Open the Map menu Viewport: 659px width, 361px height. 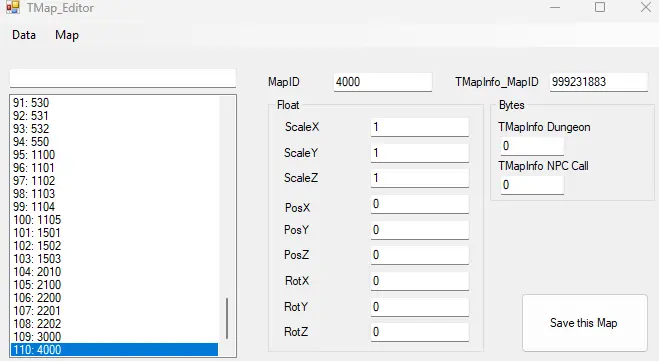pos(67,35)
